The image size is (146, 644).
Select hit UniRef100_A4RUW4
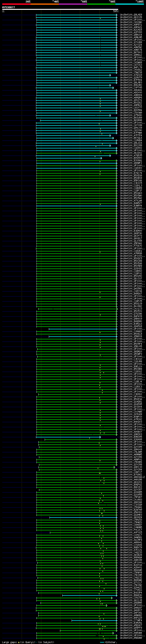pos(131,633)
